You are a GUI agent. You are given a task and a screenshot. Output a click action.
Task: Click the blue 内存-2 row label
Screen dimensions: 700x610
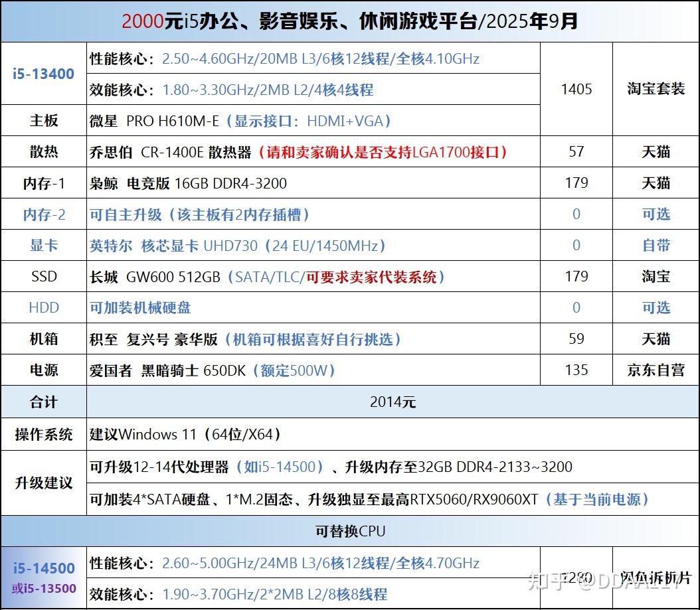point(44,214)
